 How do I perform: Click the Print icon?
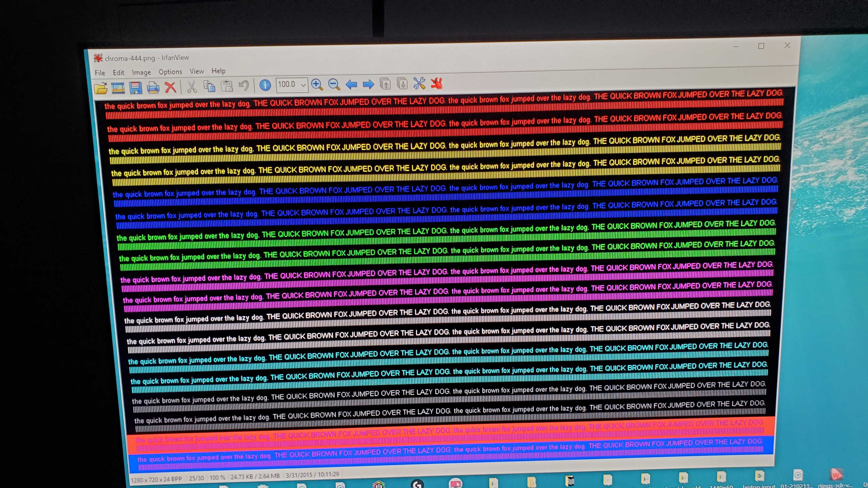153,88
